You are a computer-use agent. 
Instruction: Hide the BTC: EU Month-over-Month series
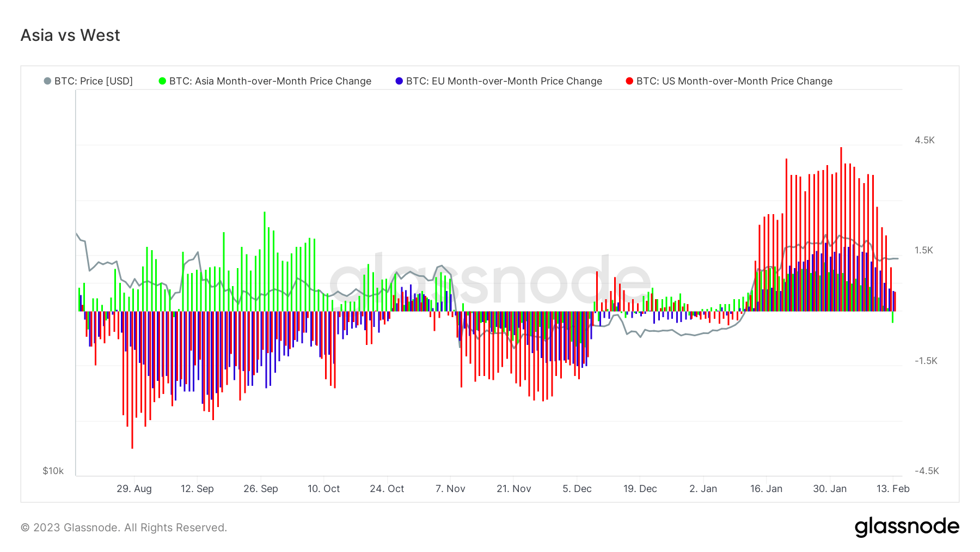coord(504,81)
